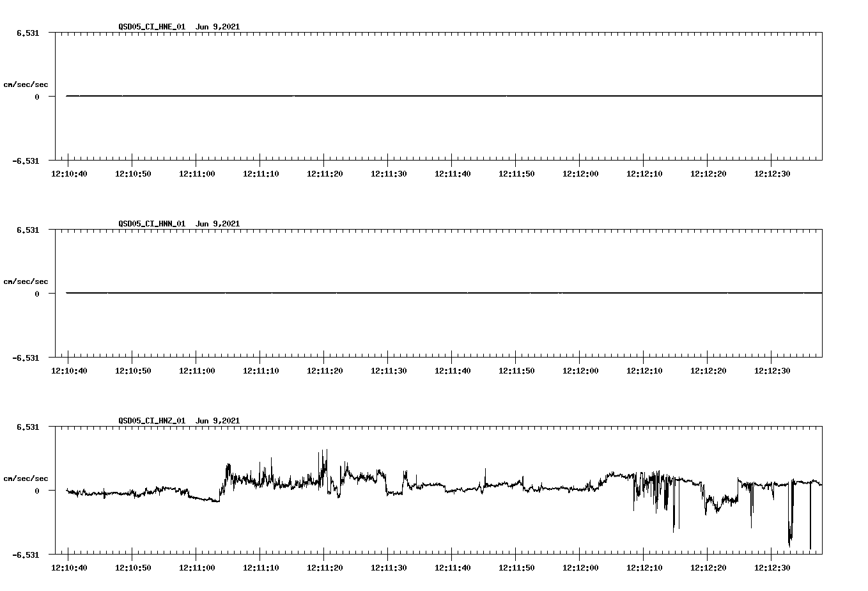This screenshot has height=591, width=868.
Task: Select the 6.531 upper limit on HNN chart
Action: click(x=28, y=230)
